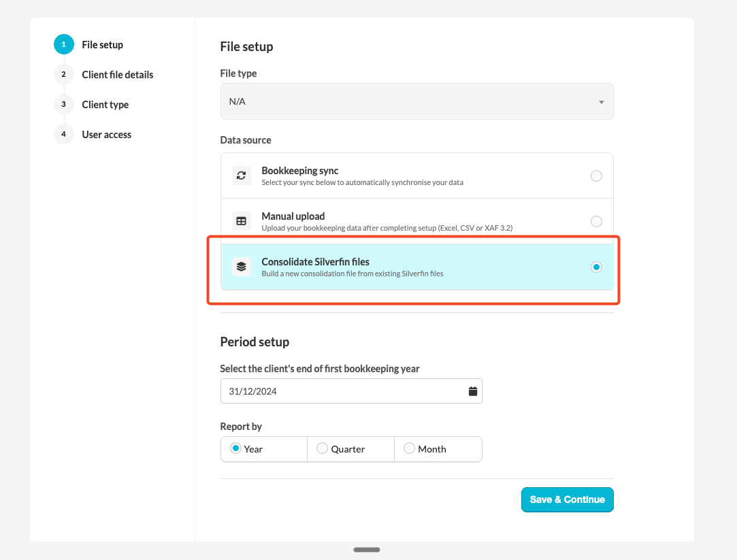Click the Consolidate Silverfin layers icon

pyautogui.click(x=241, y=267)
